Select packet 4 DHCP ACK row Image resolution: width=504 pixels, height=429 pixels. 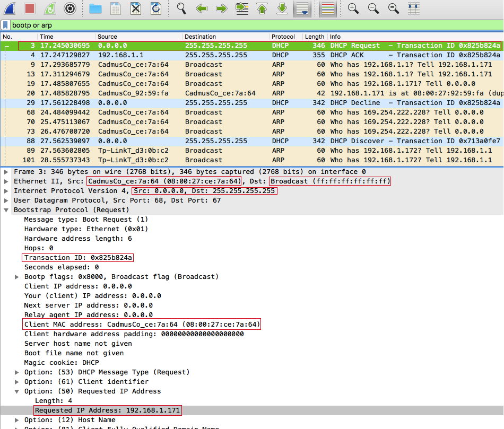pyautogui.click(x=252, y=55)
